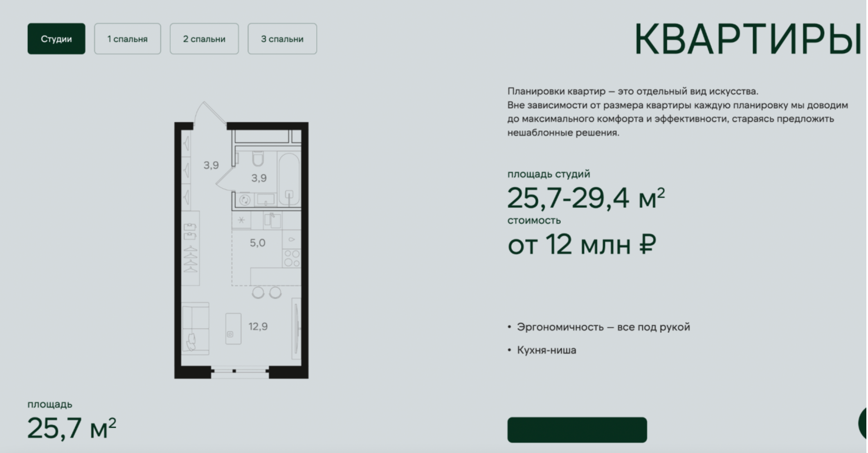Click the Планировки квартир description paragraph
Screen dimensions: 868x453
point(678,112)
